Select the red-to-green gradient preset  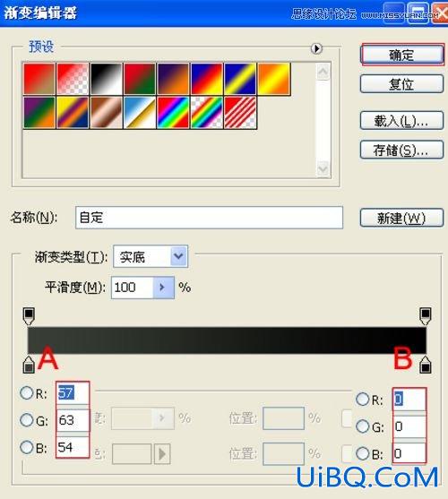point(140,79)
